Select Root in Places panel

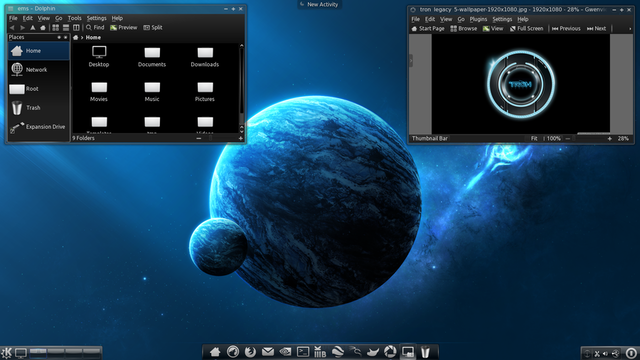[39, 89]
